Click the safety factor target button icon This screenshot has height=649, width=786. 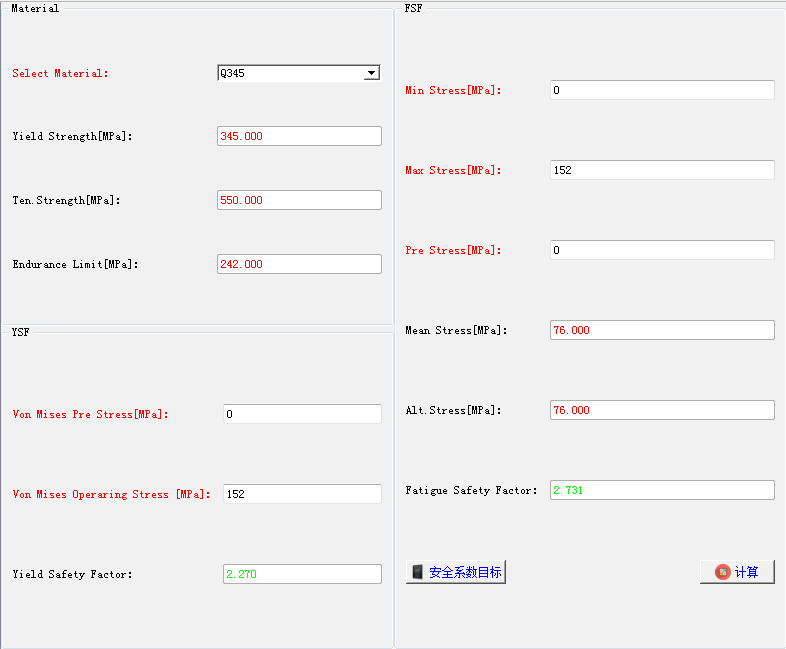pyautogui.click(x=418, y=572)
